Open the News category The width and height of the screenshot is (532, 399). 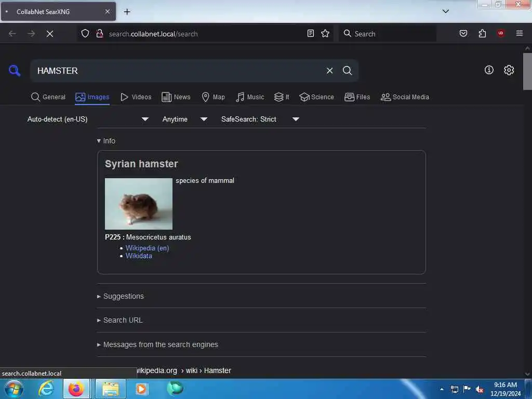click(x=176, y=97)
